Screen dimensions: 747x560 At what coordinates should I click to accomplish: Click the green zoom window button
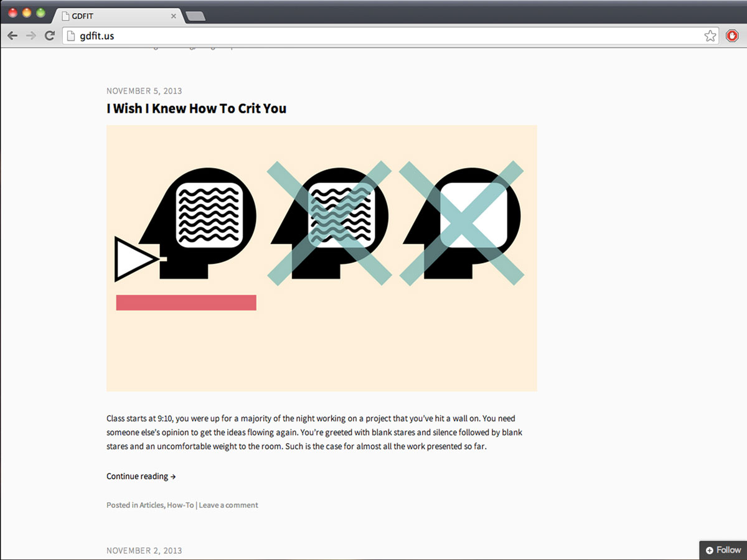tap(40, 13)
